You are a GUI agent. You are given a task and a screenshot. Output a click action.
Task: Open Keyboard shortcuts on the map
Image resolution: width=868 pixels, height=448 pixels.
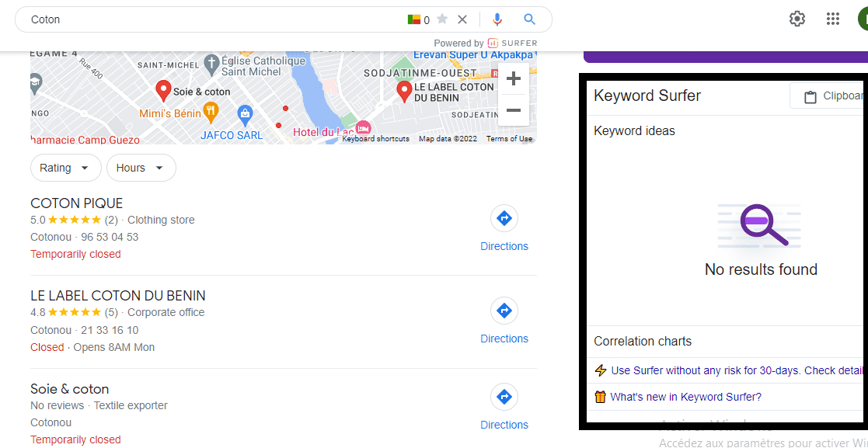tap(376, 139)
